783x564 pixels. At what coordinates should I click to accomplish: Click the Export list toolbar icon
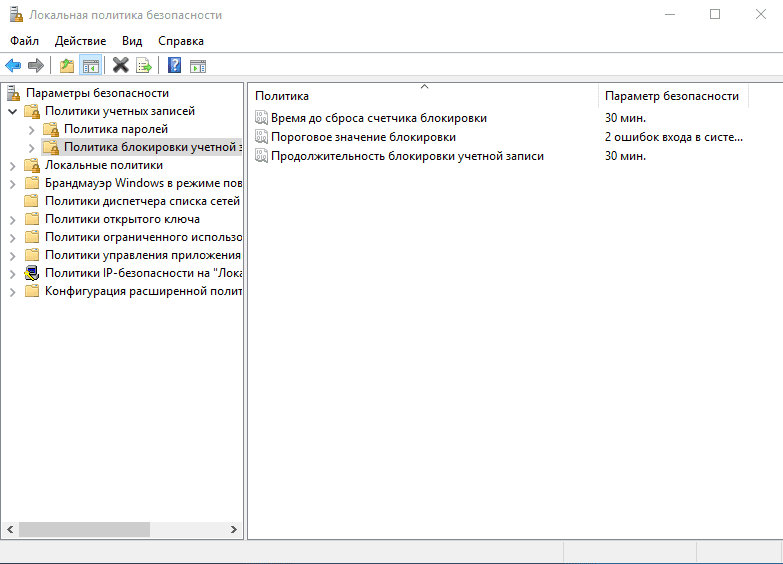pos(144,66)
